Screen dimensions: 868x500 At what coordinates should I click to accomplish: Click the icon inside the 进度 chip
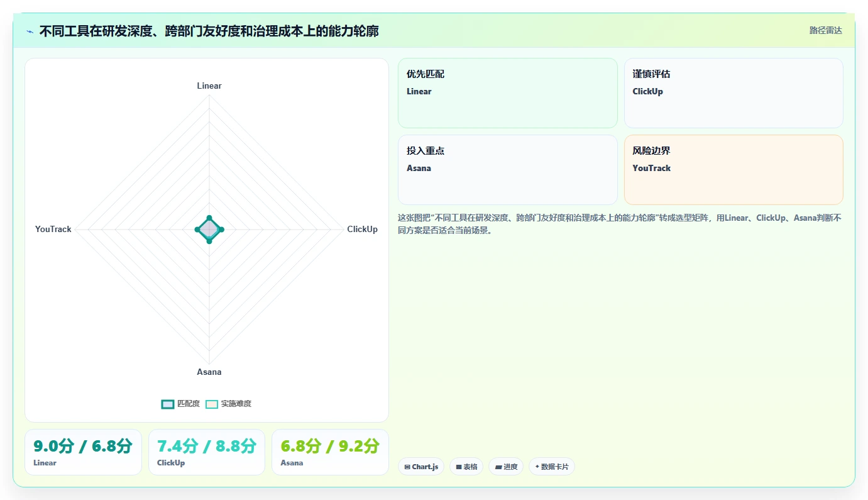498,467
